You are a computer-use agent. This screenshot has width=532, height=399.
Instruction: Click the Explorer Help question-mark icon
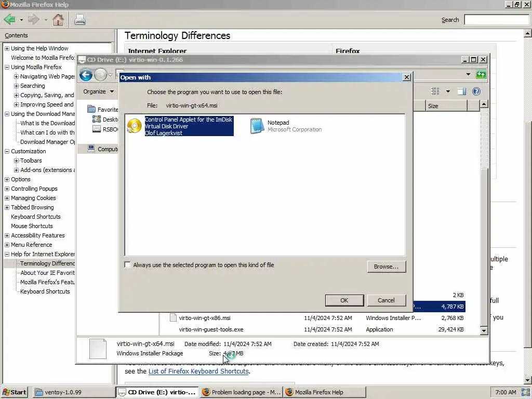point(476,91)
